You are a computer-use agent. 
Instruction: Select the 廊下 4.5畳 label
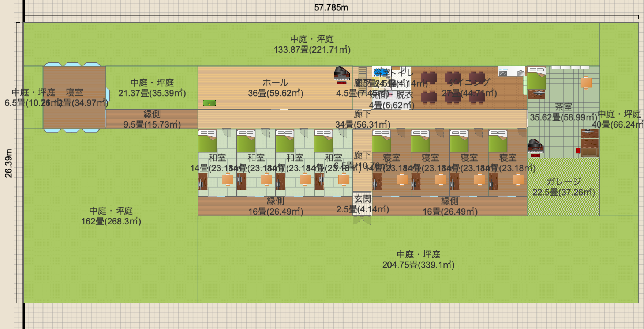tap(363, 88)
